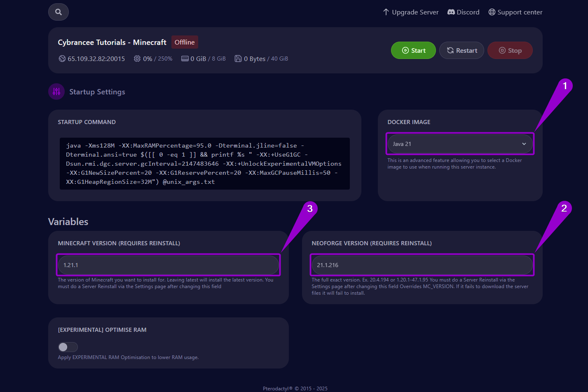Select the NeoForge Version field showing 21.1.216

click(422, 265)
